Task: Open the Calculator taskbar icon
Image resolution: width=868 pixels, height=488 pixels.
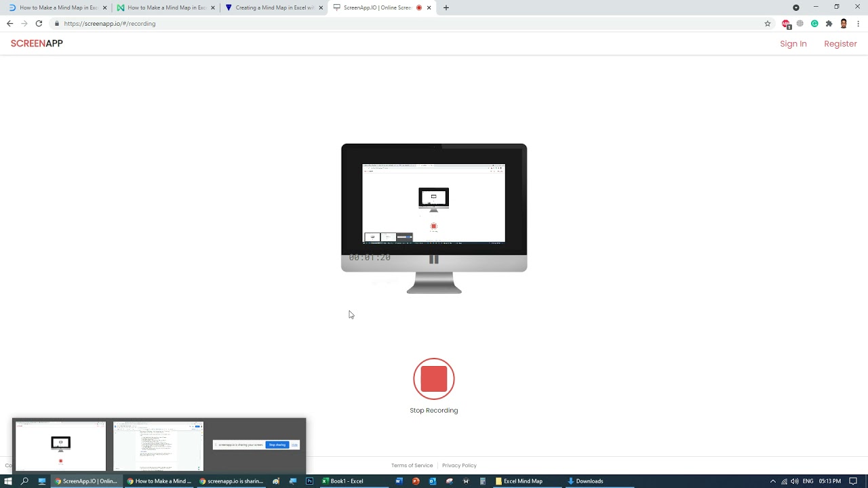Action: coord(483,481)
